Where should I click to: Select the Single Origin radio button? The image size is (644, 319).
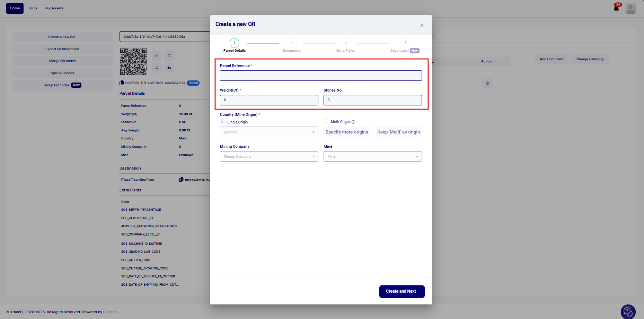point(222,122)
